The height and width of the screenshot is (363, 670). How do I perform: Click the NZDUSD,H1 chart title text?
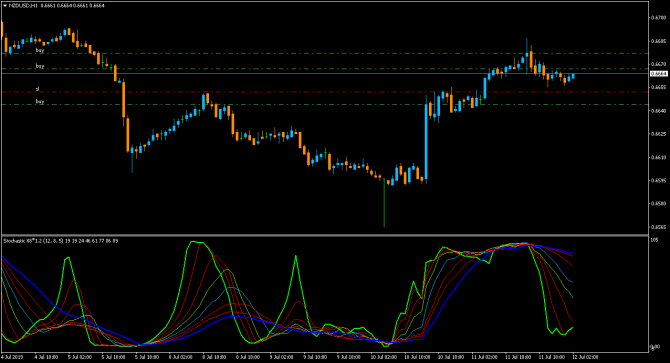(x=24, y=6)
